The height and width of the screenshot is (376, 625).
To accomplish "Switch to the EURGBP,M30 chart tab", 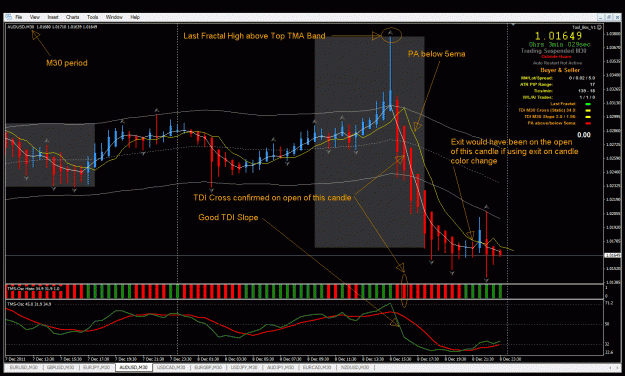I will click(208, 367).
